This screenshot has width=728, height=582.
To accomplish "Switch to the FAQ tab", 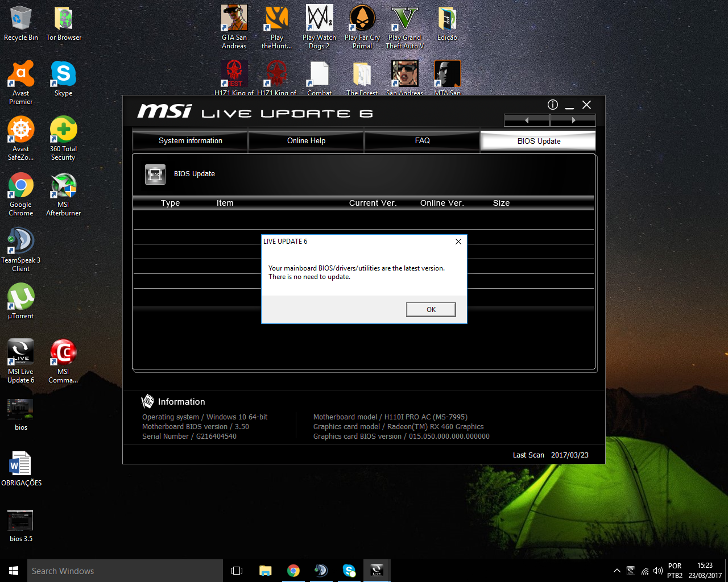I will point(422,140).
